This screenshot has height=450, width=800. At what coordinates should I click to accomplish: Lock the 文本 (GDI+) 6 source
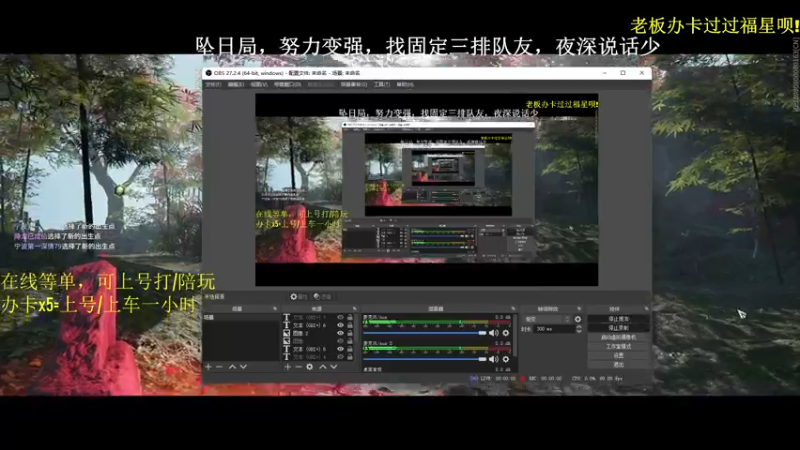pyautogui.click(x=350, y=325)
